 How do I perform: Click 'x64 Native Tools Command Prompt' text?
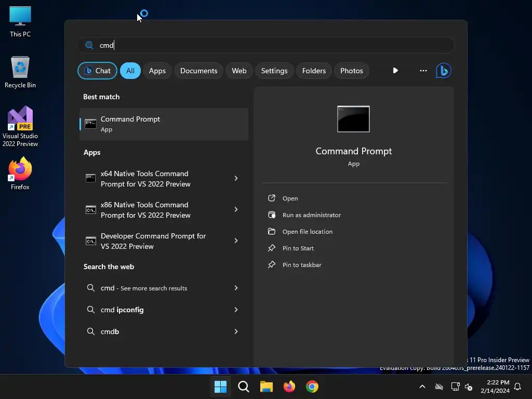[145, 179]
